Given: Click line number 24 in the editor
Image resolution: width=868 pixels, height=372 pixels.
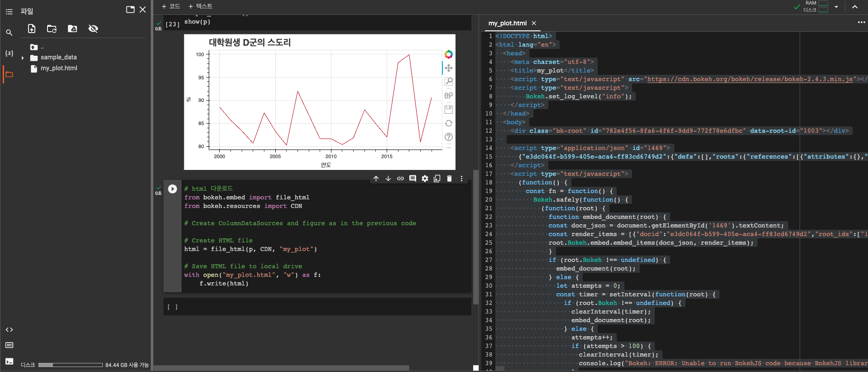Looking at the screenshot, I should [489, 234].
